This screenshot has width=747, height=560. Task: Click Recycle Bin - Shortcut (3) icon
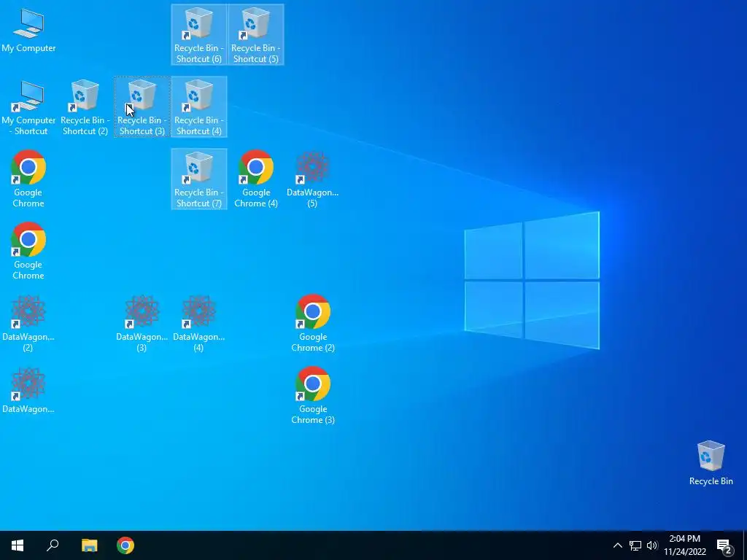coord(142,106)
